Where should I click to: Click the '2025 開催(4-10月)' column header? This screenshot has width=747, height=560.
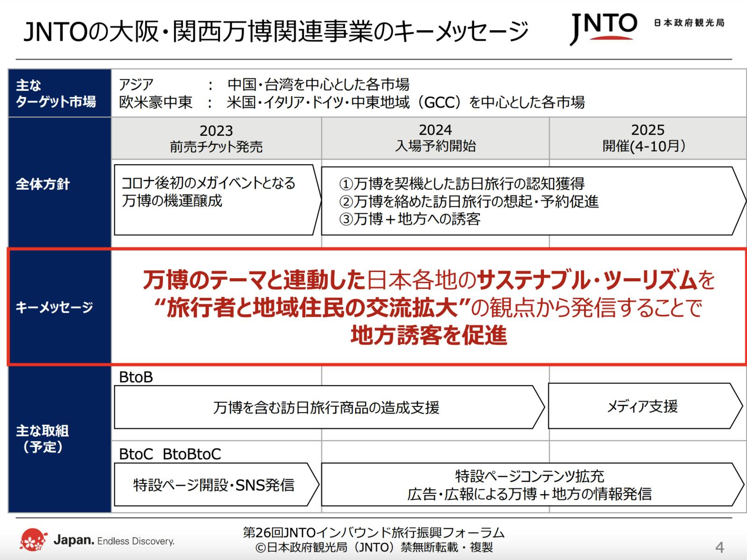[x=648, y=138]
